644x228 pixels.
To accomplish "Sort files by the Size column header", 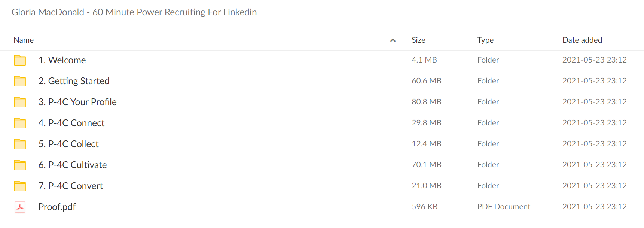I will [418, 40].
